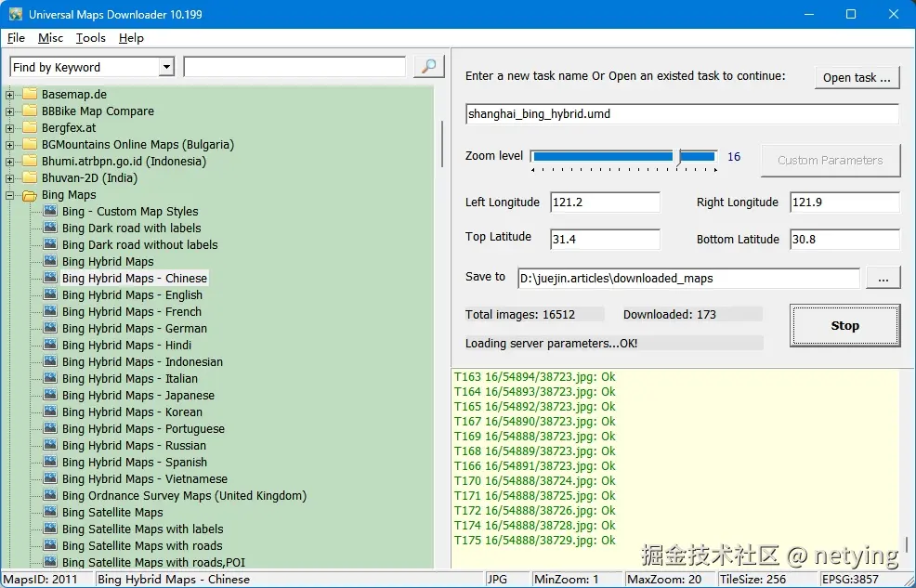
Task: Click icon beside Bing Dark road without labels
Action: point(50,244)
